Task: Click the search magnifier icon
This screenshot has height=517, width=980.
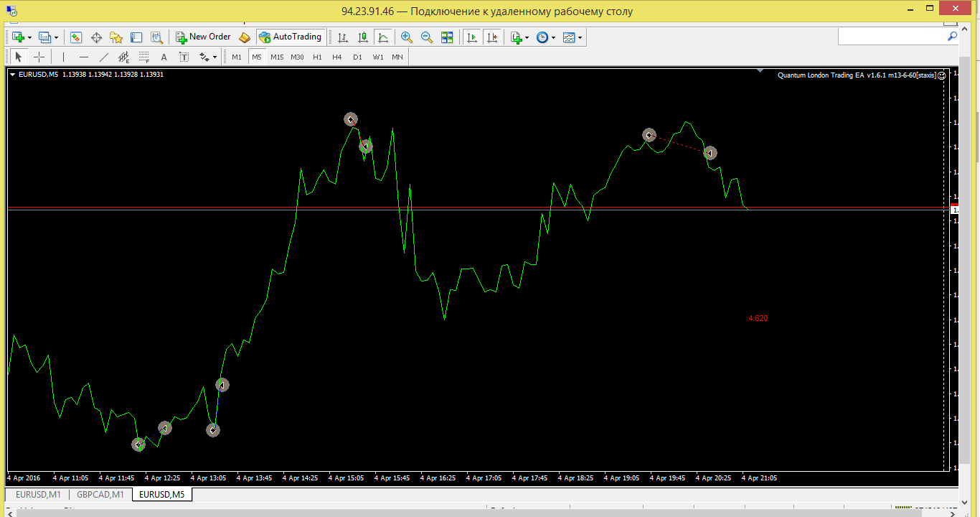Action: (952, 36)
